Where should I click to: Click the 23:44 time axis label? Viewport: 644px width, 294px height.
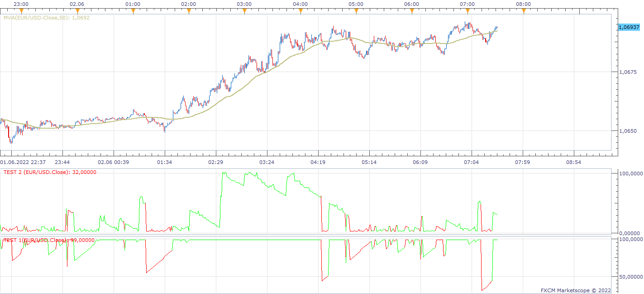(62, 162)
